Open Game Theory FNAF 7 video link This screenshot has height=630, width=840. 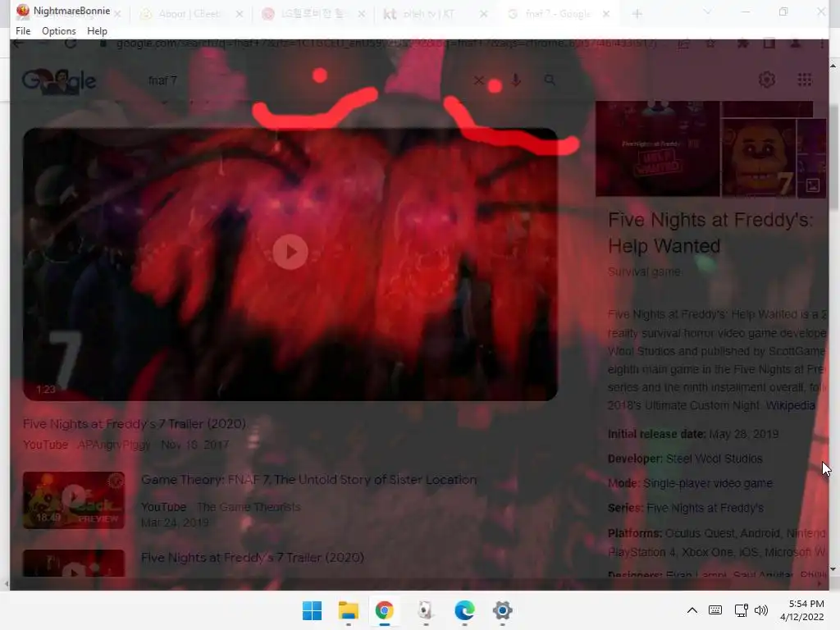click(x=308, y=479)
